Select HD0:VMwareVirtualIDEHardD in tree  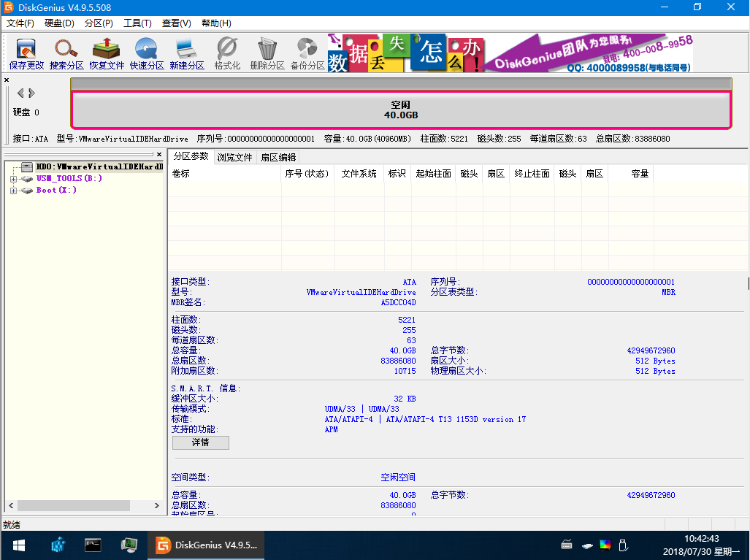[x=99, y=166]
